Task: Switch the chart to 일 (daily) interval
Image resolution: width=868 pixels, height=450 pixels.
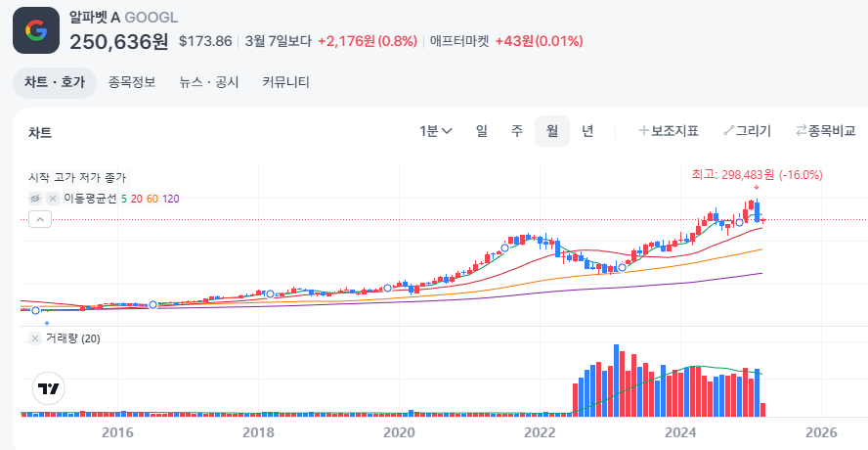Action: click(x=482, y=131)
